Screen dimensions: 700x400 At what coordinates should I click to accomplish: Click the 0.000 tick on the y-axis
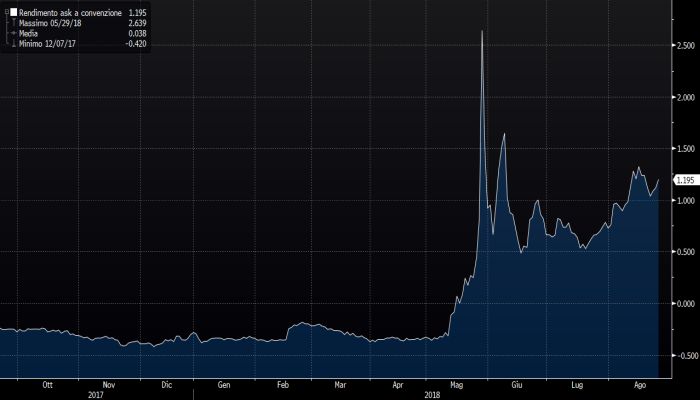pyautogui.click(x=685, y=303)
